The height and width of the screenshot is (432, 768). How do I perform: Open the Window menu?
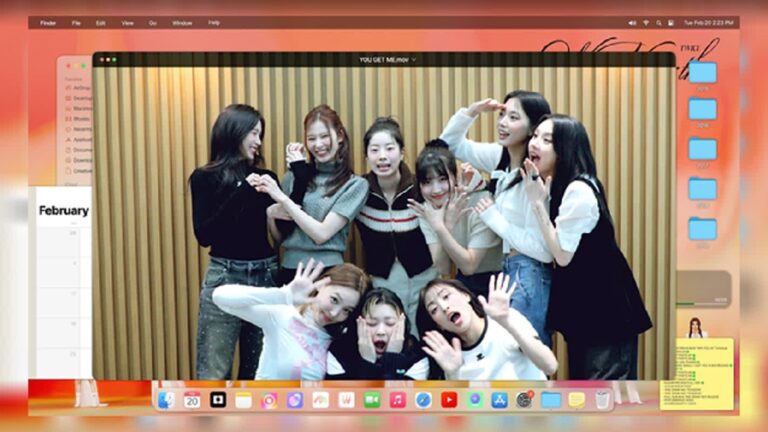182,22
